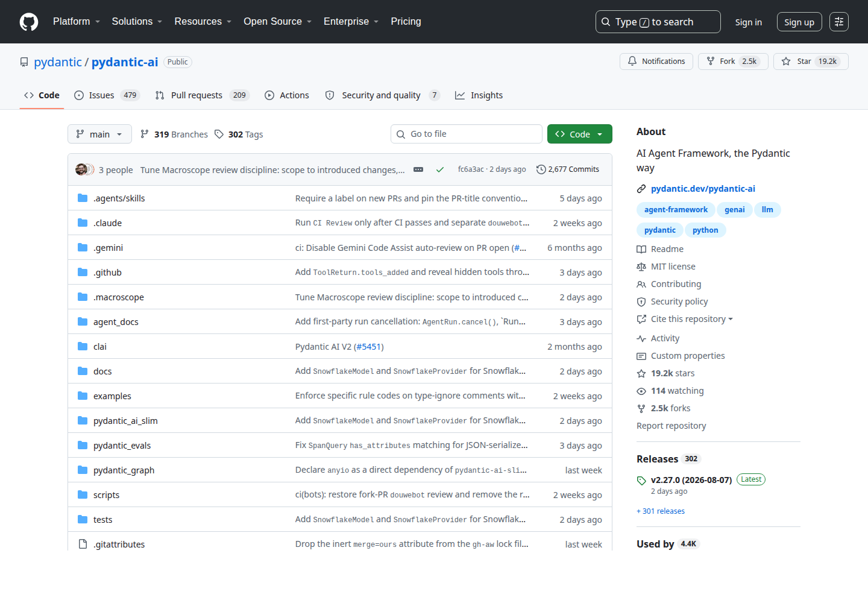Screen dimensions: 868x603
Task: Expand the commit message ellipsis icon
Action: (x=418, y=169)
